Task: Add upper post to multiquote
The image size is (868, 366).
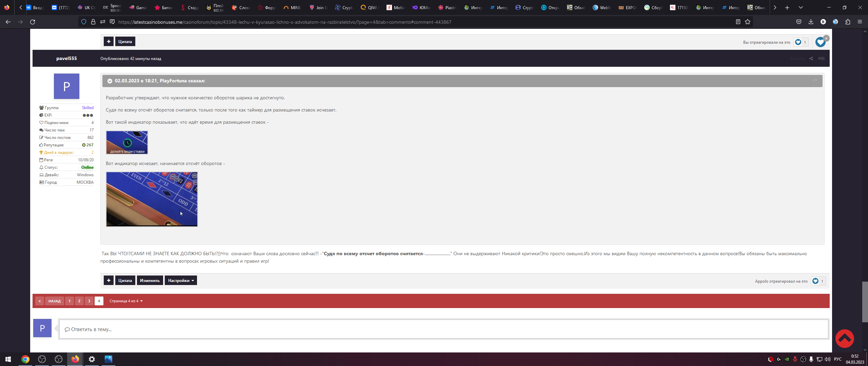Action: [108, 41]
